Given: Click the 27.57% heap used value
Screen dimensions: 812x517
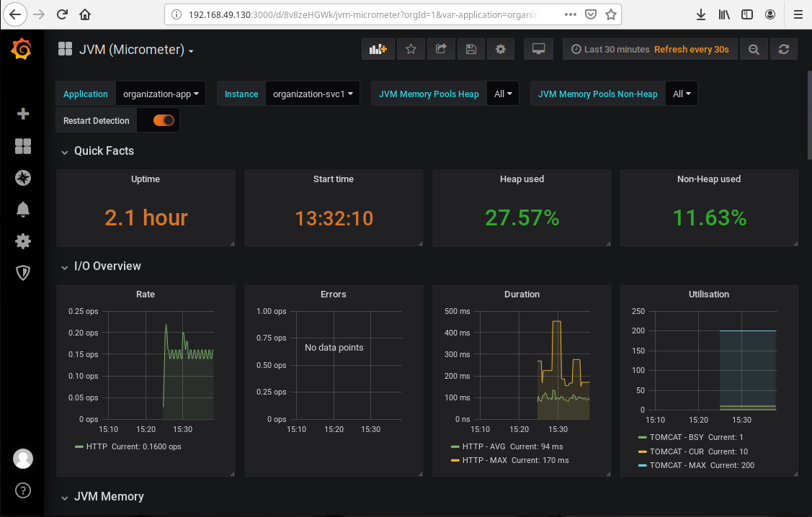Looking at the screenshot, I should tap(522, 217).
